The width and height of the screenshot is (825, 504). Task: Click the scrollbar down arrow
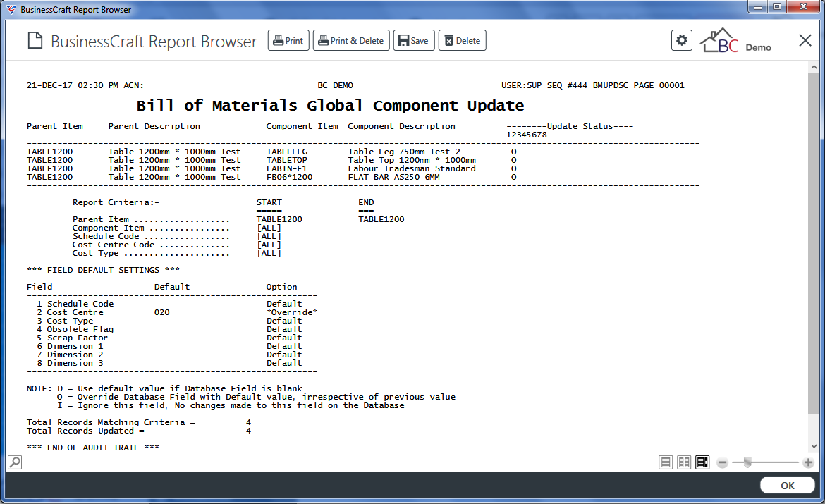pos(814,446)
